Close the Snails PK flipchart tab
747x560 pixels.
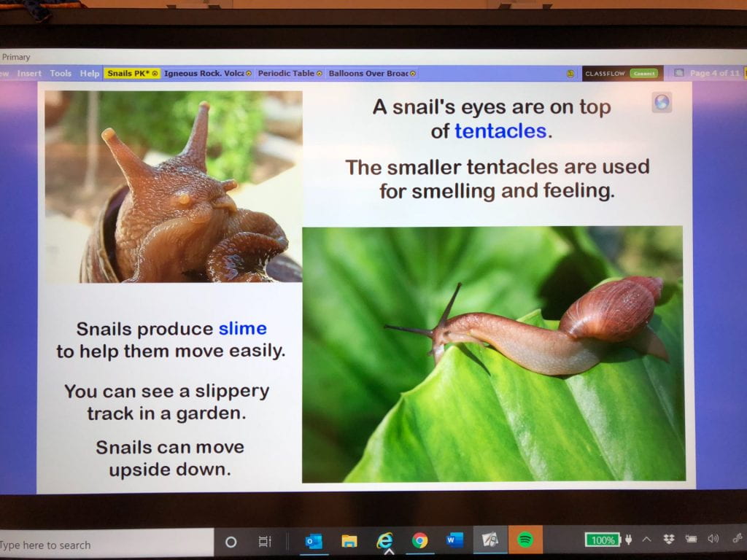click(155, 74)
